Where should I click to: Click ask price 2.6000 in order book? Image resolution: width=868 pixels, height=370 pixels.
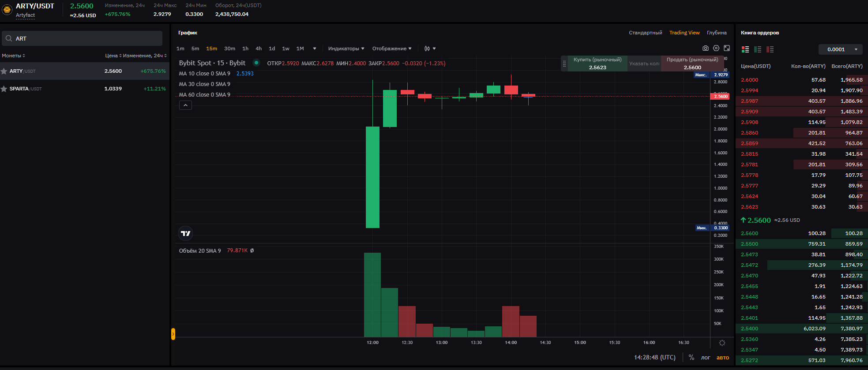749,80
